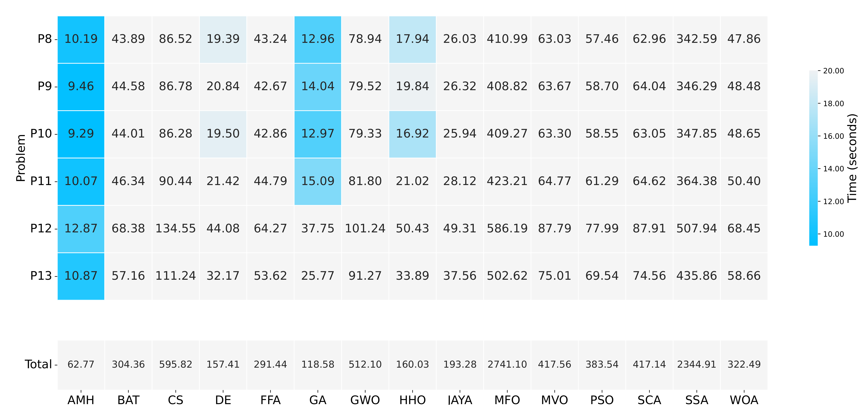Select the 16.92 cell under HHO

tap(412, 134)
